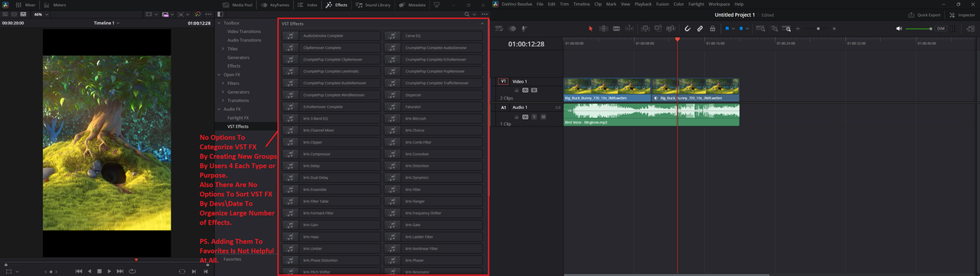The width and height of the screenshot is (980, 276).
Task: Toggle the DIM button
Action: (x=941, y=28)
